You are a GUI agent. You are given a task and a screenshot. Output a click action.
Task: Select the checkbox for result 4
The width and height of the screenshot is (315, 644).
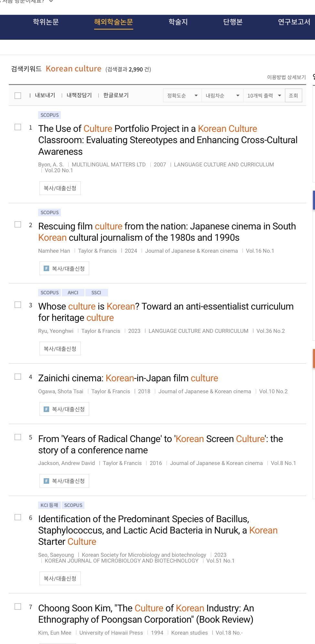(18, 377)
